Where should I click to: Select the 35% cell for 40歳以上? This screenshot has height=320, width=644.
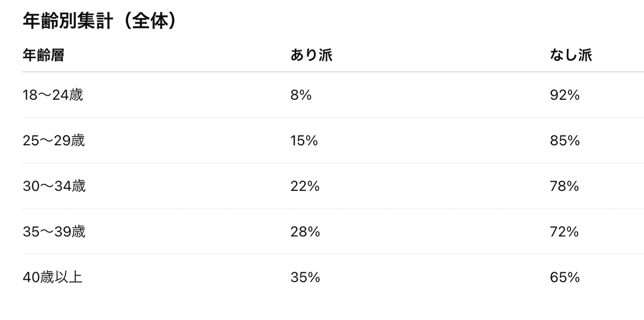[305, 278]
